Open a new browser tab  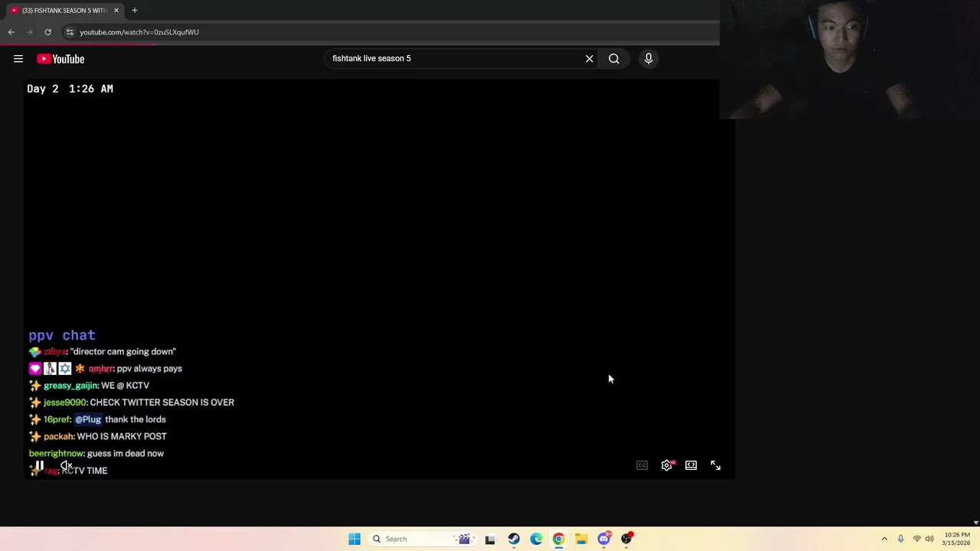click(134, 11)
